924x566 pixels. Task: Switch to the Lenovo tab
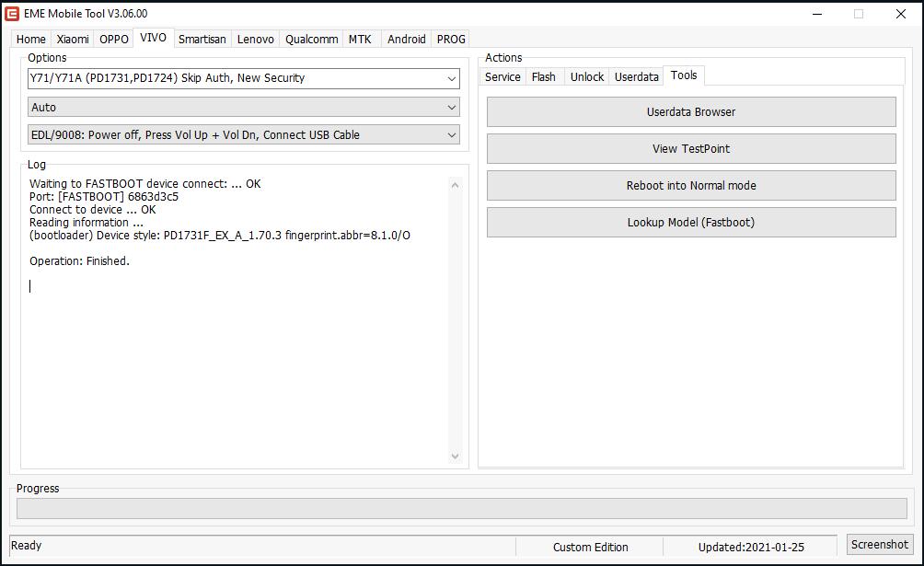[x=255, y=39]
